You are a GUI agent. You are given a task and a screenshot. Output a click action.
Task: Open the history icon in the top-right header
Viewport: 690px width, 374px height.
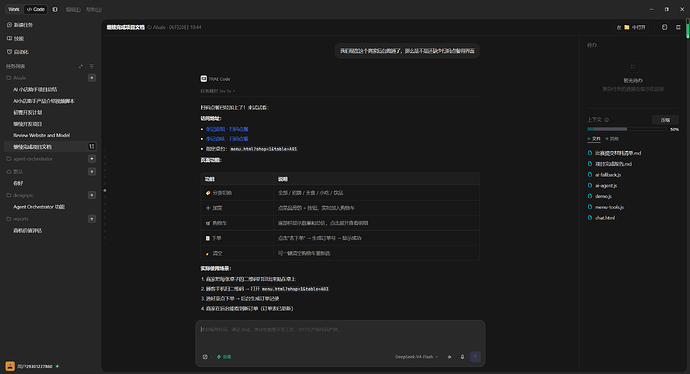664,27
